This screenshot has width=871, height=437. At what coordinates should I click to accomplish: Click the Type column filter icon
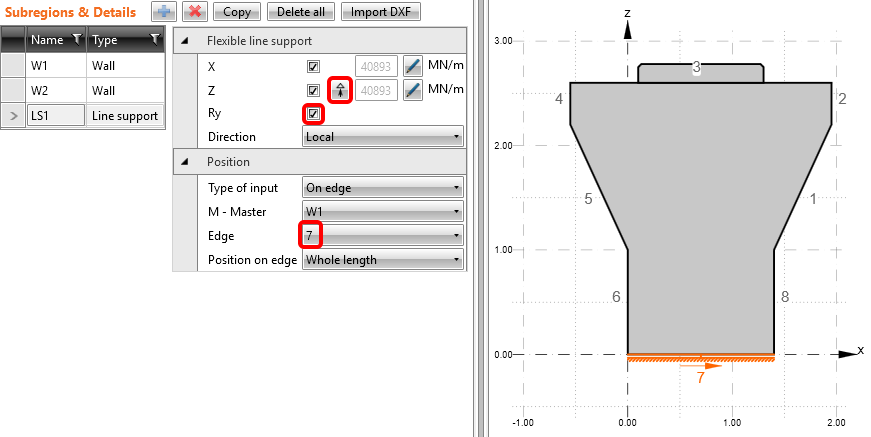point(155,40)
